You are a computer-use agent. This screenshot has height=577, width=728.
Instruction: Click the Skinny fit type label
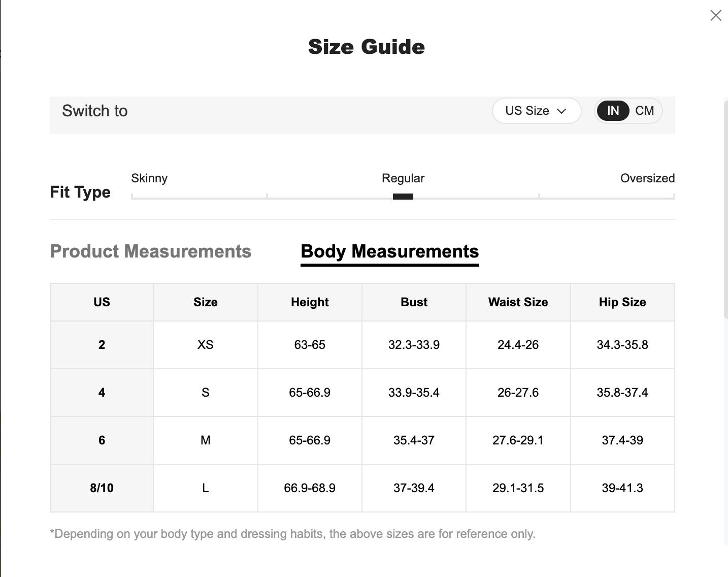point(149,178)
